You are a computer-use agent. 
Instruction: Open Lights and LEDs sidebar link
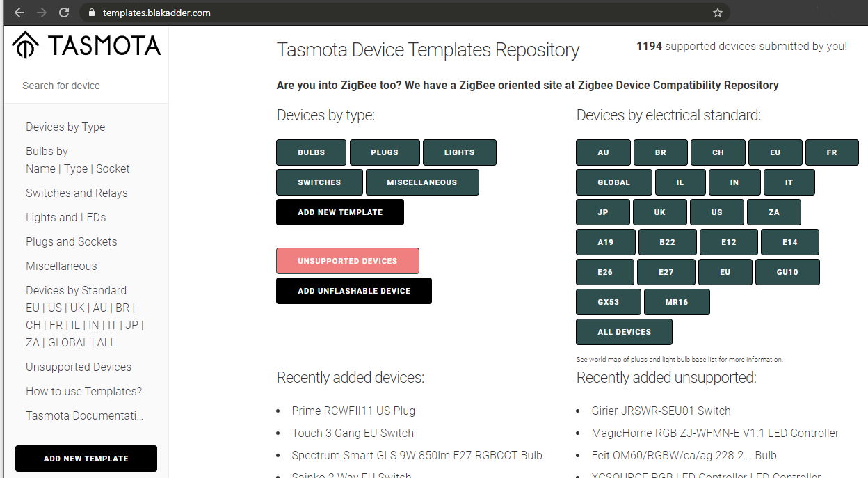pyautogui.click(x=65, y=217)
